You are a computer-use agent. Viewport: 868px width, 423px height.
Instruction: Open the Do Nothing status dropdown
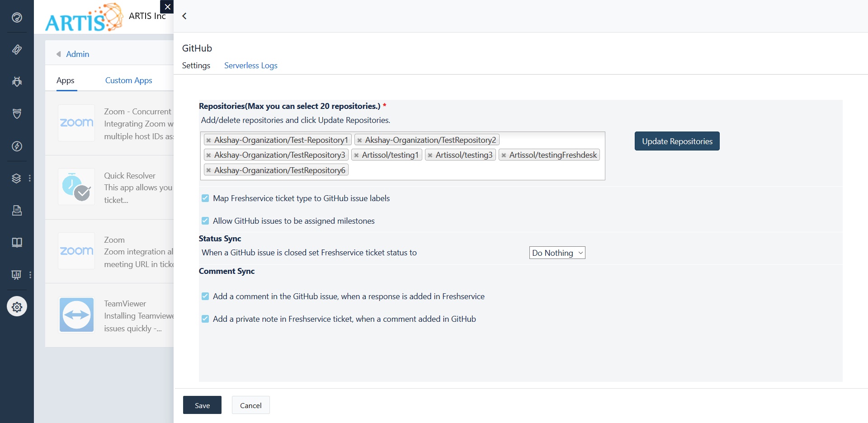557,253
